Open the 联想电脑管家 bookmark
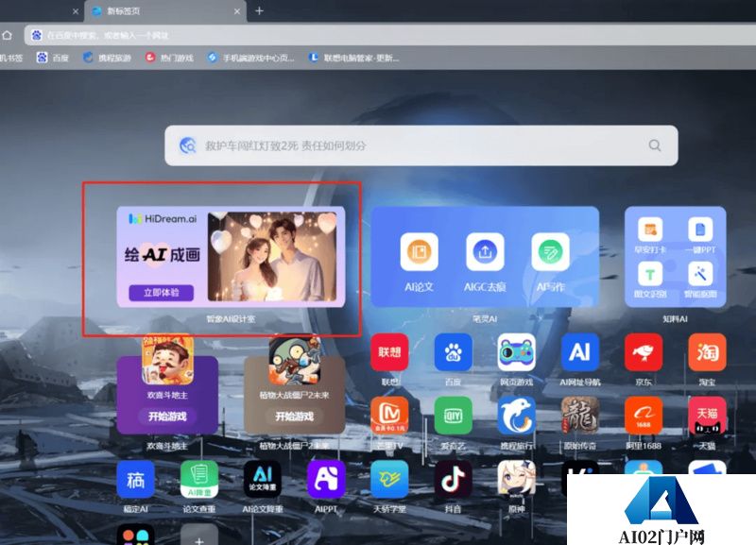 coord(353,58)
